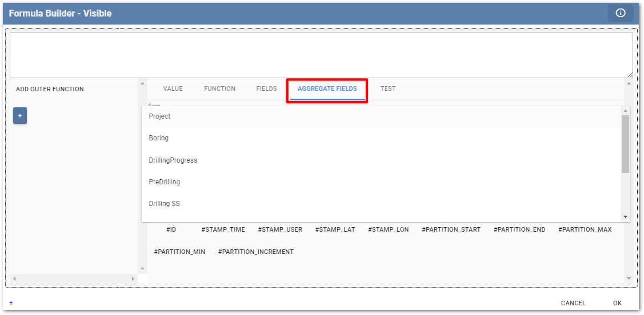Select the AGGREGATE FIELDS tab
Viewport: 644px width, 315px height.
[327, 88]
